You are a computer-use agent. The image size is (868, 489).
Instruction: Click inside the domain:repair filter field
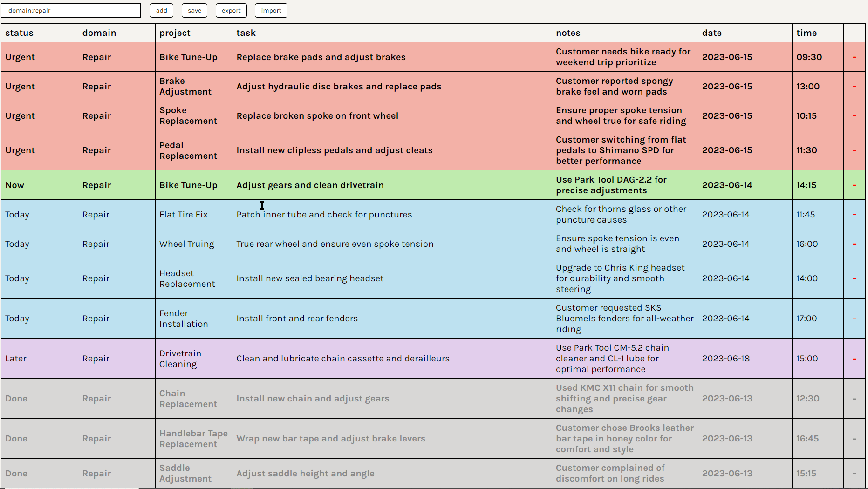(x=71, y=10)
